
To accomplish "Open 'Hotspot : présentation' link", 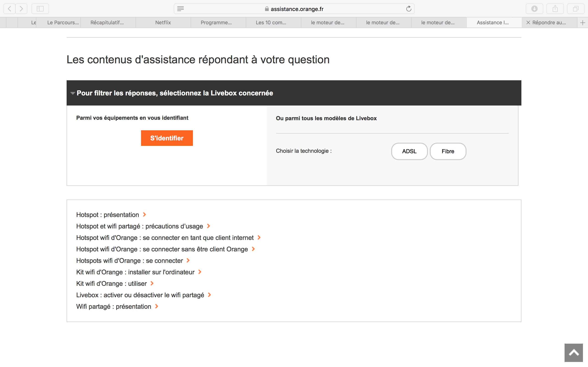I will (108, 215).
